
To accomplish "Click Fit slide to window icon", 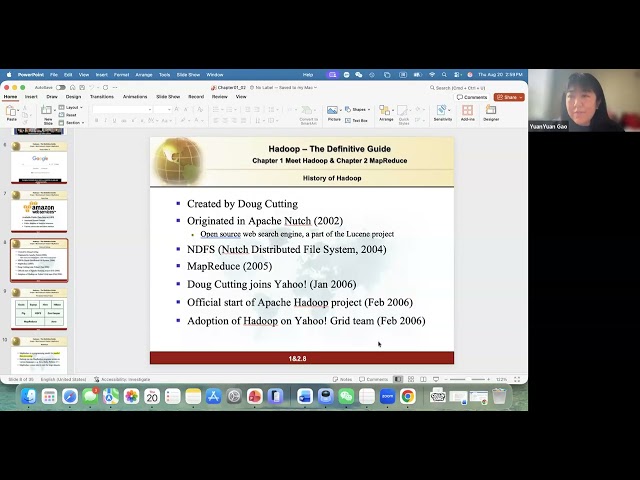I will 517,379.
